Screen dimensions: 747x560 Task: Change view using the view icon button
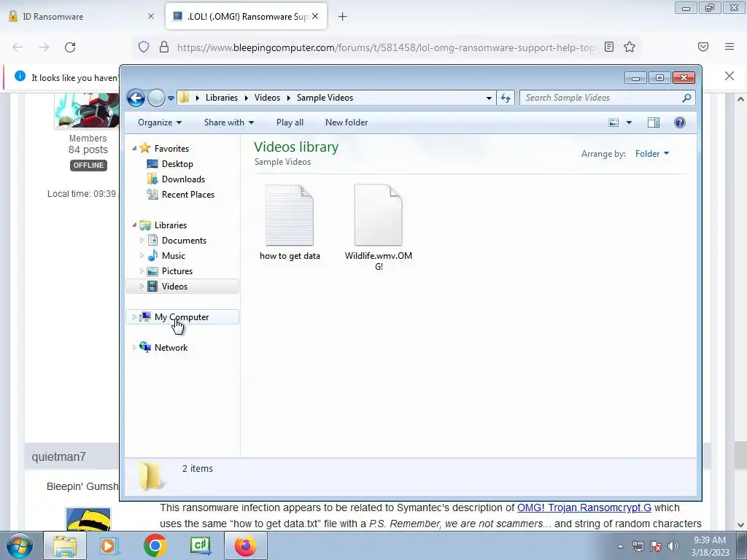coord(614,122)
